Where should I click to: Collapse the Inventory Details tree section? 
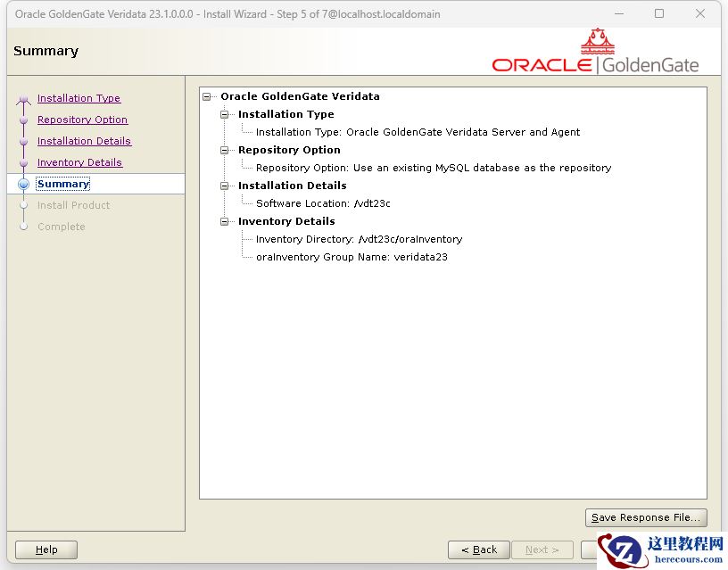coord(224,221)
